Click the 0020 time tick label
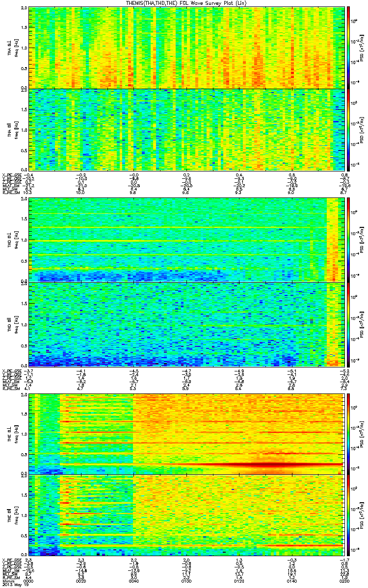The height and width of the screenshot is (588, 368). click(81, 581)
